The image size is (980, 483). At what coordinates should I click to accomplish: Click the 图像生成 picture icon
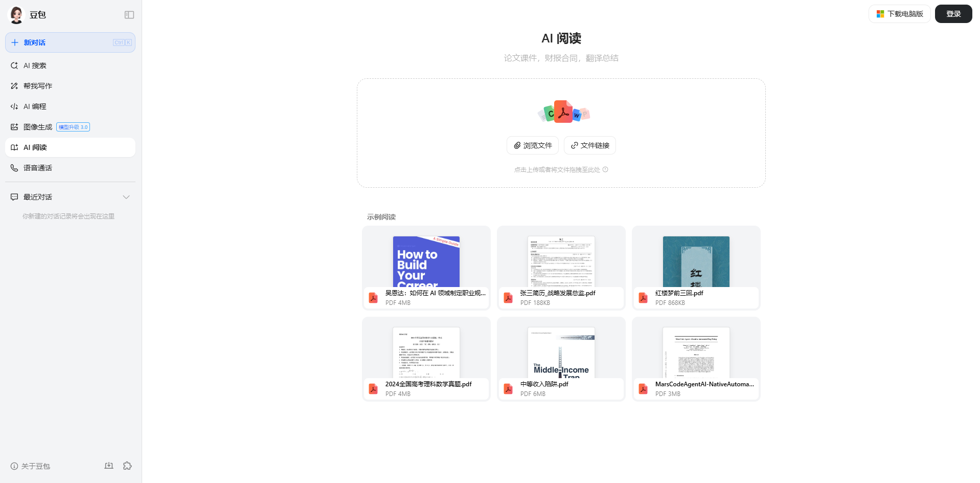coord(14,127)
